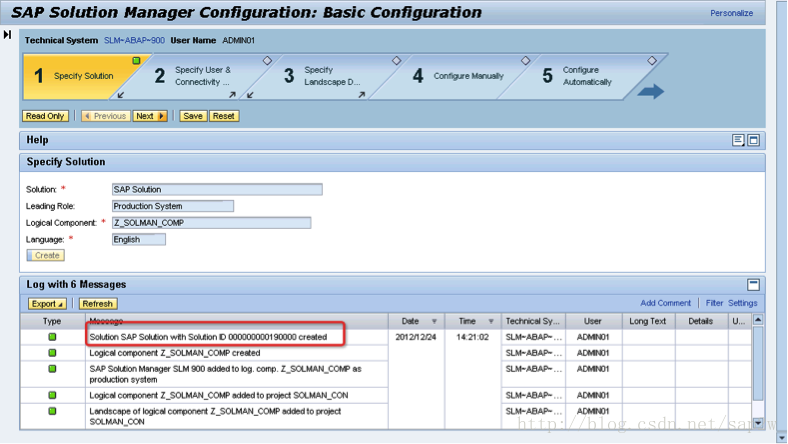Click the Next button
This screenshot has width=788, height=444.
(150, 116)
